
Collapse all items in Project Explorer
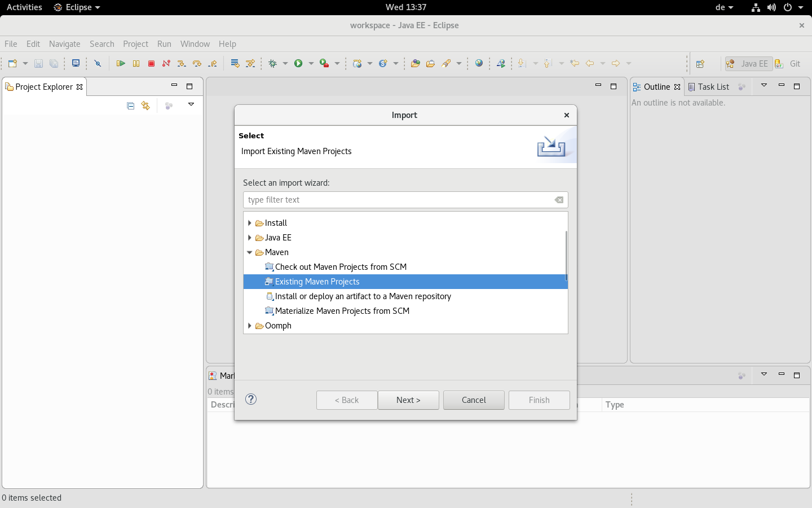[130, 106]
